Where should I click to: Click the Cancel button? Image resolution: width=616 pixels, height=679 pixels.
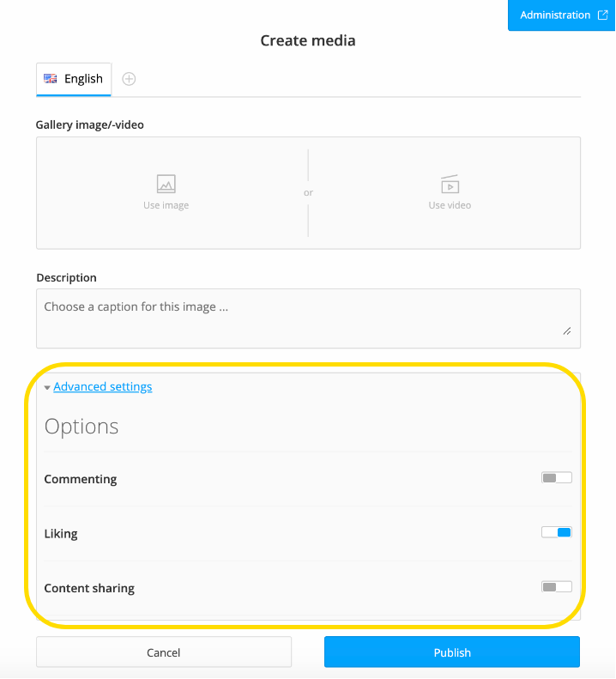point(164,652)
